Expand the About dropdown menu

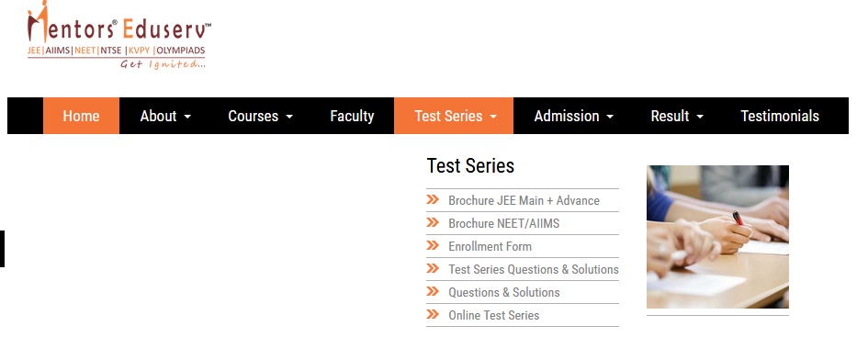pyautogui.click(x=165, y=116)
